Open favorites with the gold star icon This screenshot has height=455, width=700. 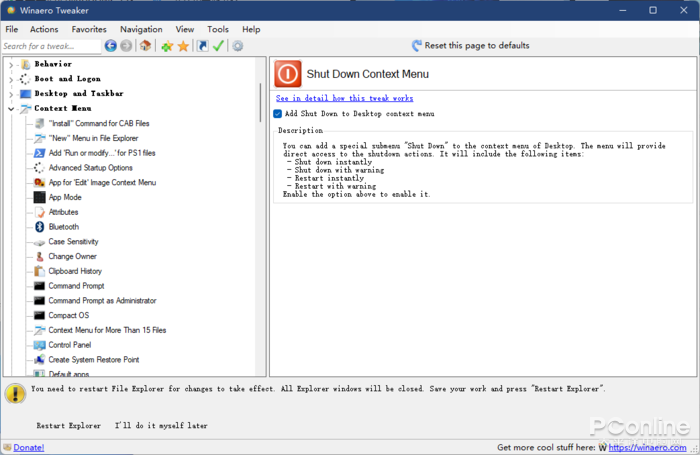[x=183, y=46]
